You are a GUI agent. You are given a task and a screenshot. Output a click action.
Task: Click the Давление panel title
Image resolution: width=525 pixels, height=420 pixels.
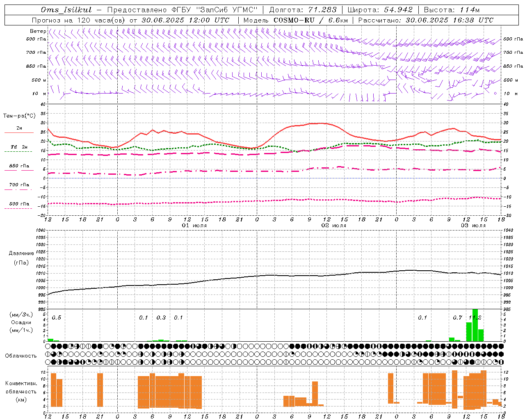coord(21,253)
